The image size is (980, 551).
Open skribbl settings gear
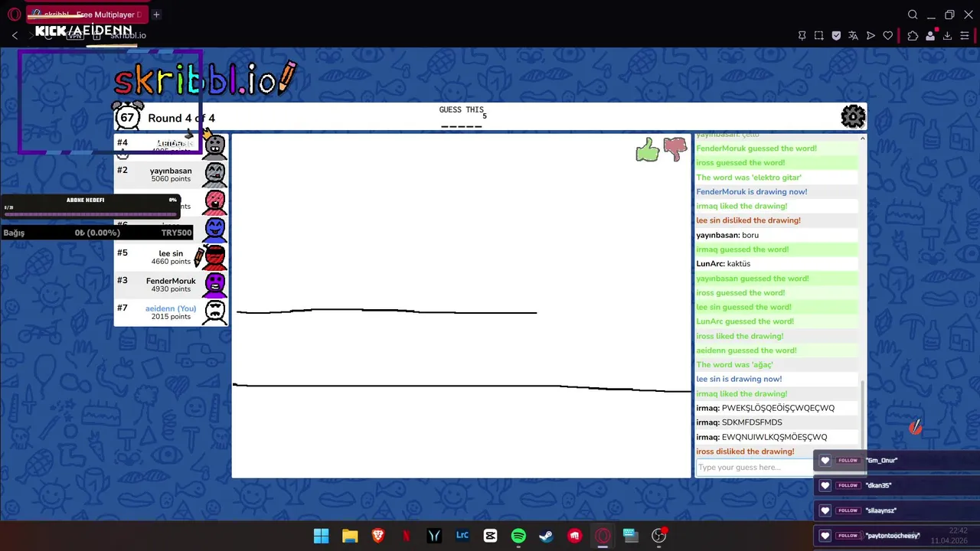(853, 116)
